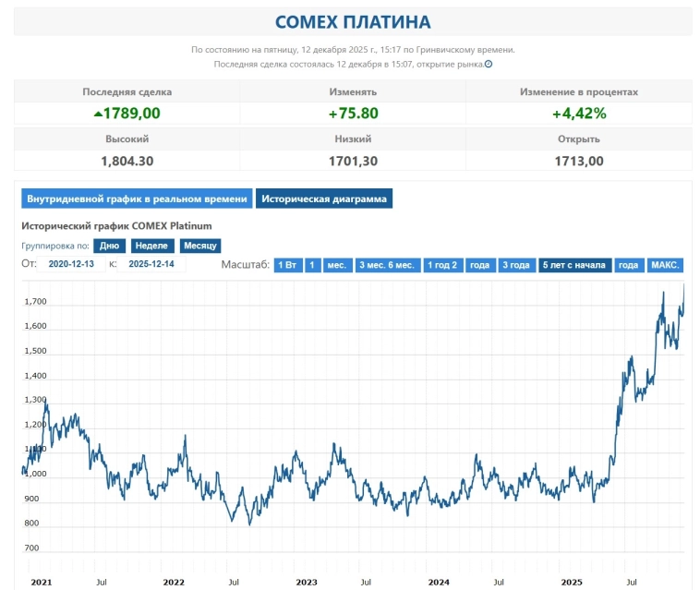The width and height of the screenshot is (700, 590).
Task: Click the high value 1,804.30
Action: pos(127,161)
